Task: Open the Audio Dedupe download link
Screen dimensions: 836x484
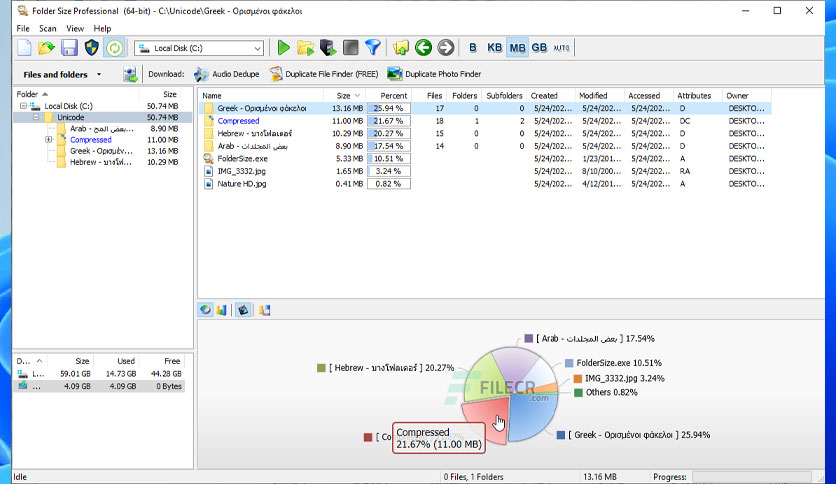Action: tap(227, 74)
